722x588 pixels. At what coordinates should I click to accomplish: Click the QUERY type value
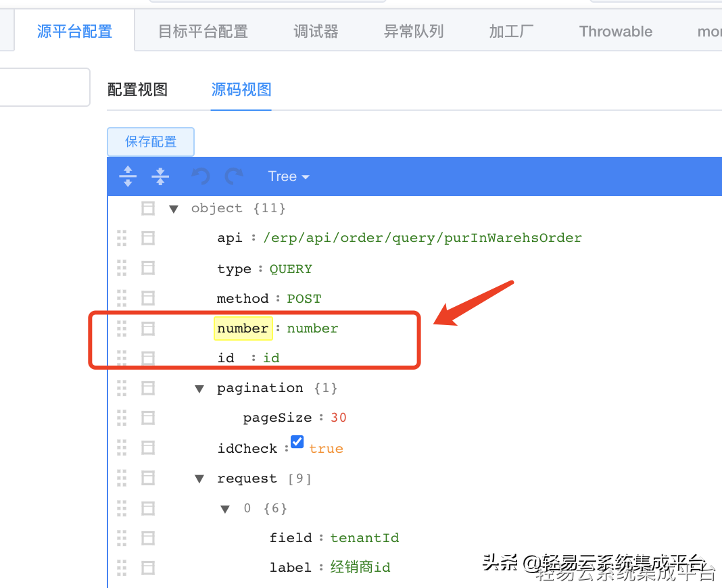point(291,269)
